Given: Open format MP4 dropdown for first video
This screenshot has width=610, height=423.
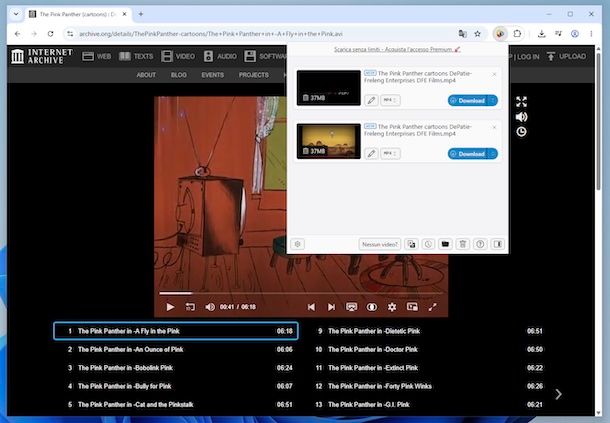Looking at the screenshot, I should tap(390, 100).
